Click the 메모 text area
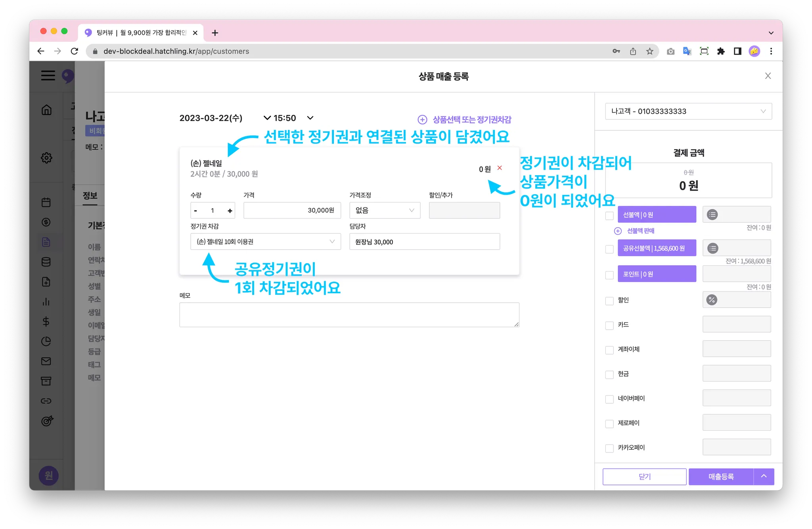The height and width of the screenshot is (529, 812). click(349, 315)
